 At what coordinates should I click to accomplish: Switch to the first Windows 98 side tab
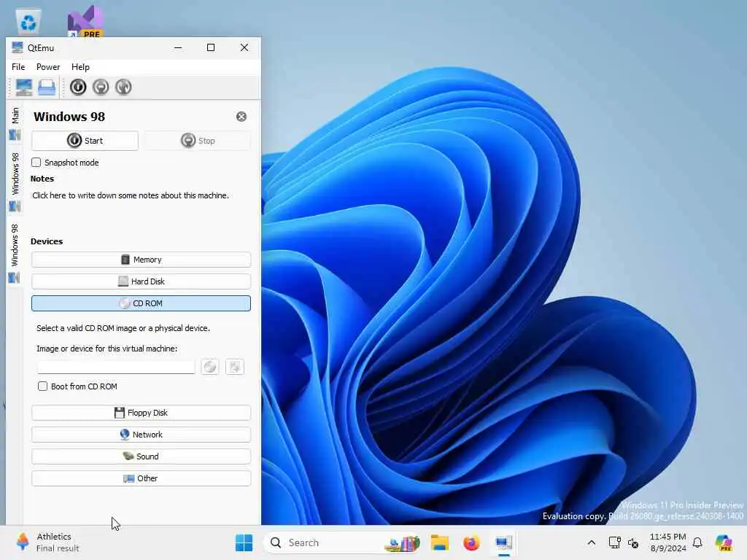tap(15, 181)
